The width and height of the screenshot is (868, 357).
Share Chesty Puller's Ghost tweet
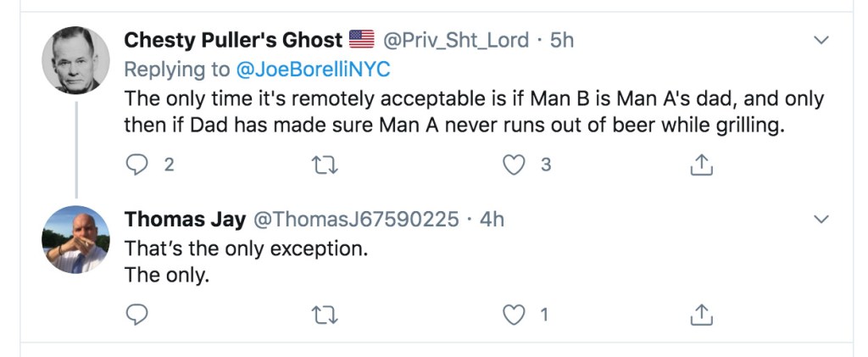click(x=700, y=166)
